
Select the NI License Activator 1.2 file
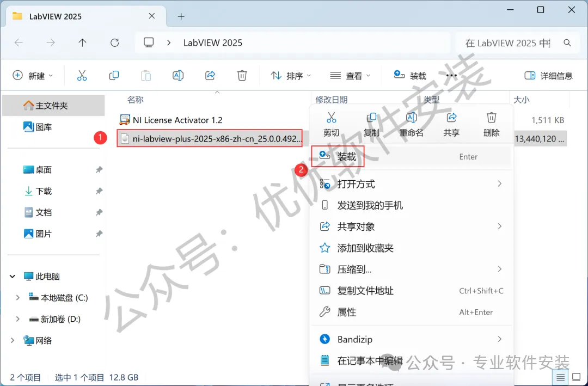coord(170,120)
